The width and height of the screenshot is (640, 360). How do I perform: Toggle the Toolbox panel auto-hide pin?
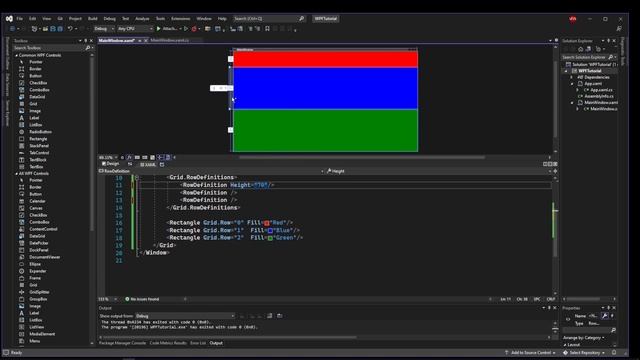pos(85,41)
